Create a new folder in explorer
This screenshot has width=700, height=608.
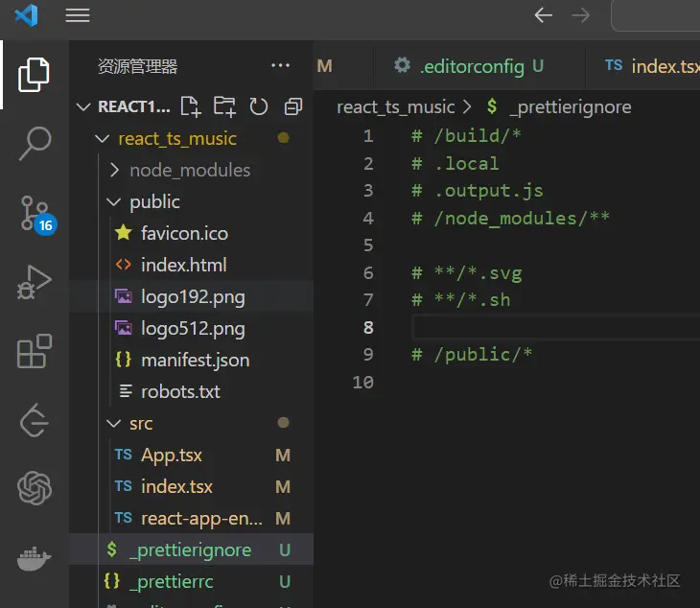pos(224,106)
